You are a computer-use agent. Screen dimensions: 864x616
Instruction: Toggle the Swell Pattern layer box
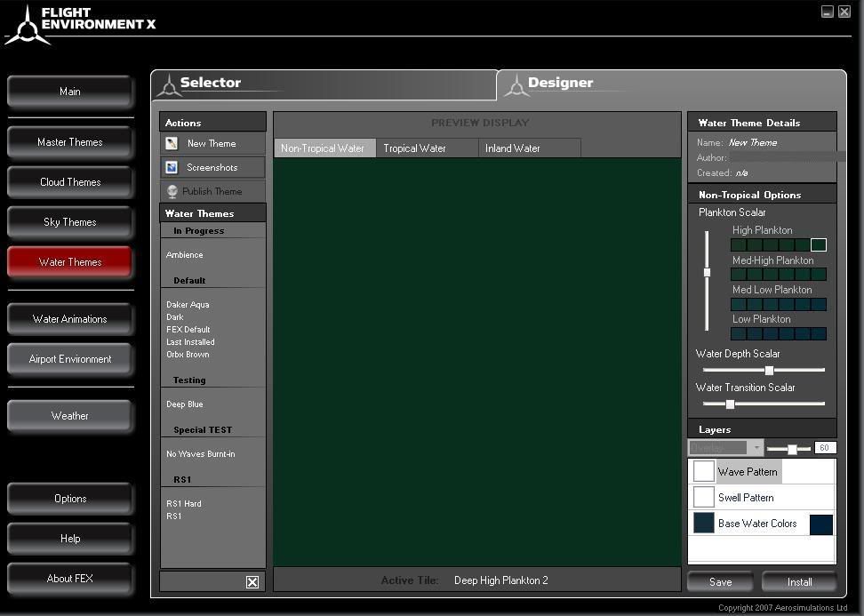pyautogui.click(x=703, y=497)
